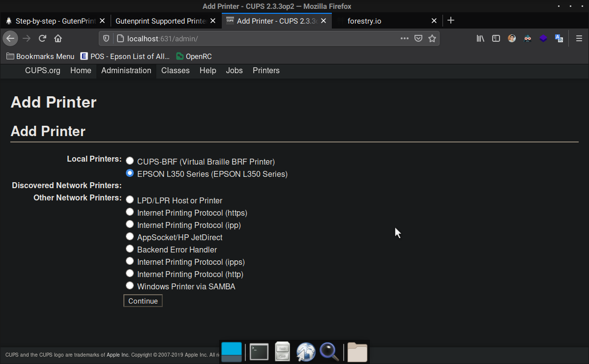Select Backend Error Handler option
Image resolution: width=589 pixels, height=364 pixels.
point(130,249)
